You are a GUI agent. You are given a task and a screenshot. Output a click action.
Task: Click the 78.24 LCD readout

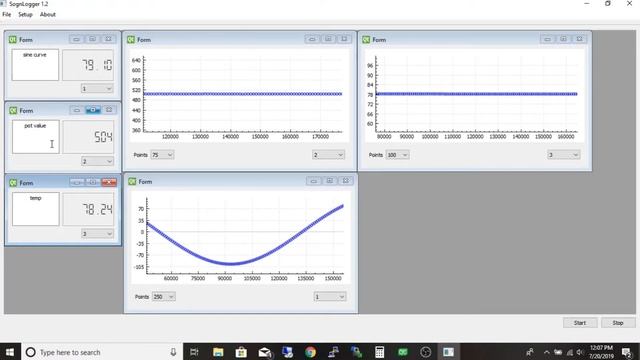tap(88, 209)
